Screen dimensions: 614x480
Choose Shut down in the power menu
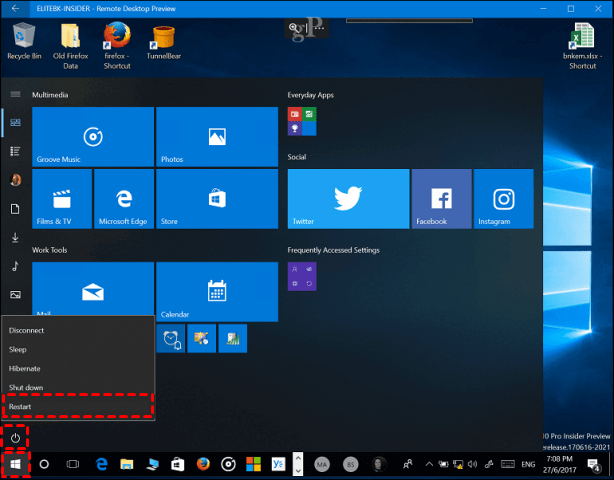(78, 387)
